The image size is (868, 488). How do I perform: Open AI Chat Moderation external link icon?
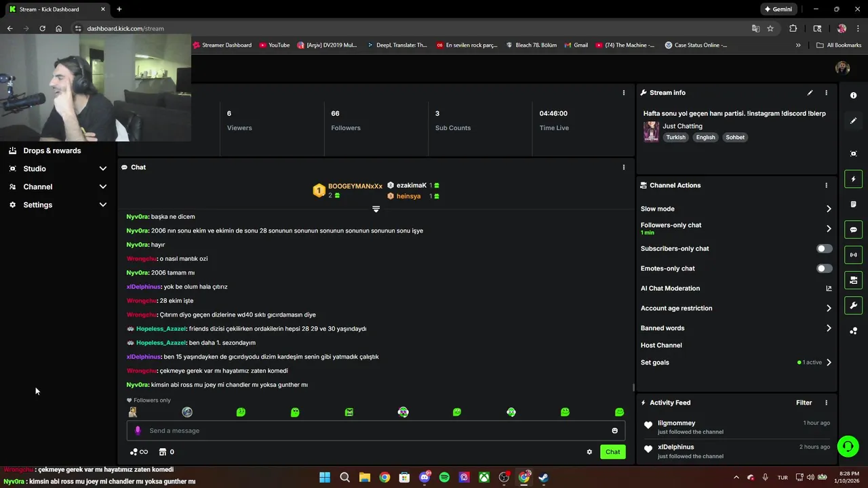click(x=829, y=289)
